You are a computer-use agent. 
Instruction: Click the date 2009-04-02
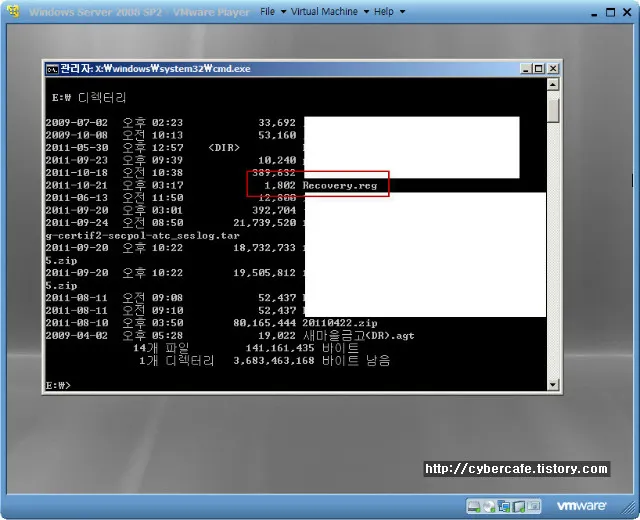[x=77, y=336]
